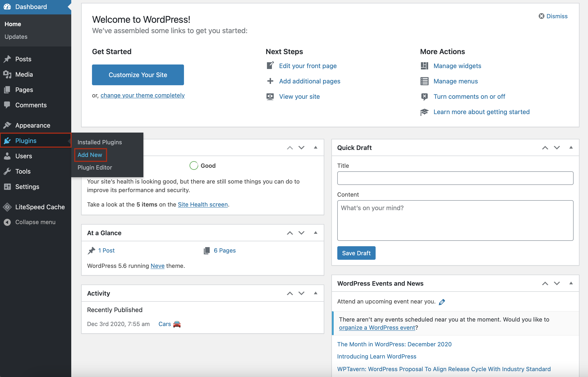
Task: Open Installed Plugins from the submenu
Action: coord(99,142)
